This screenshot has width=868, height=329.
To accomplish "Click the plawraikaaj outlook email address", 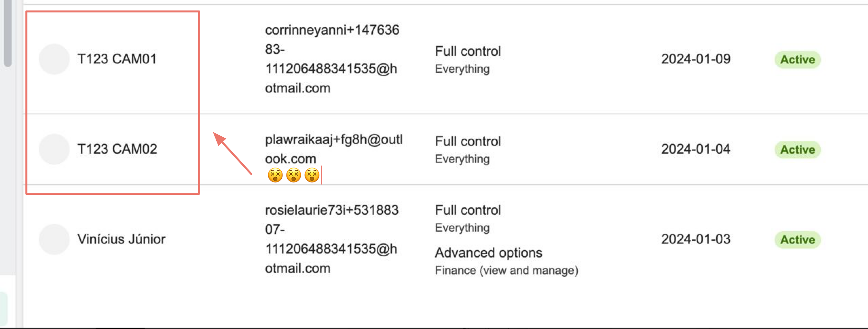I will [x=333, y=149].
